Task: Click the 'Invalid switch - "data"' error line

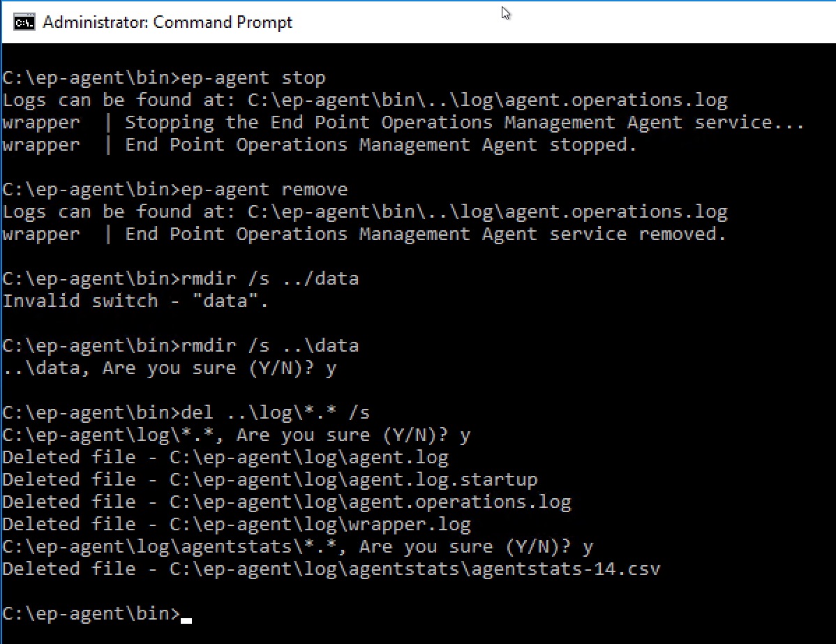Action: [135, 301]
